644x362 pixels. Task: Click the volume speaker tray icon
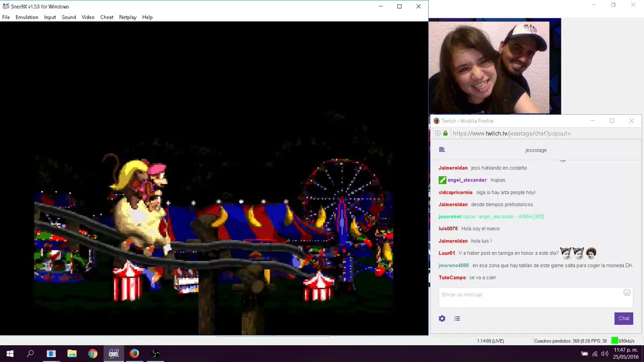(605, 354)
